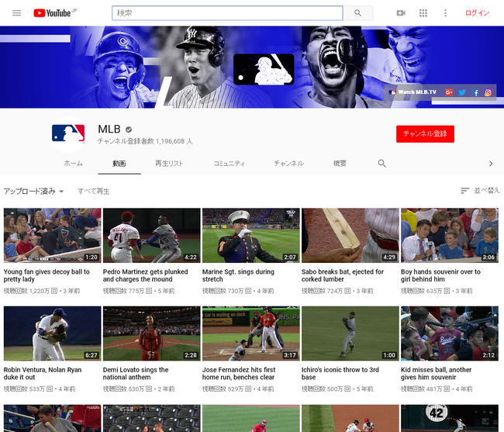Image resolution: width=504 pixels, height=432 pixels.
Task: Click subscriber count 1,196,608 人
Action: 145,141
